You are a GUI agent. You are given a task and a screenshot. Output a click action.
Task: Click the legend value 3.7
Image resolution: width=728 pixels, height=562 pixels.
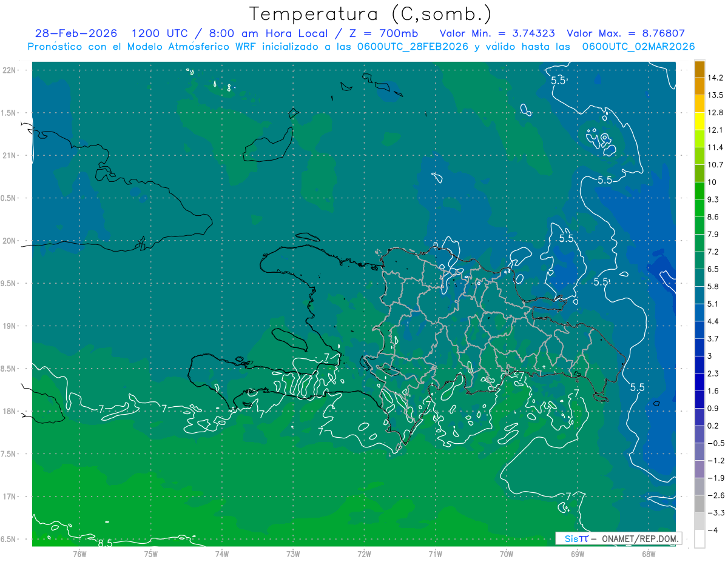click(x=714, y=338)
